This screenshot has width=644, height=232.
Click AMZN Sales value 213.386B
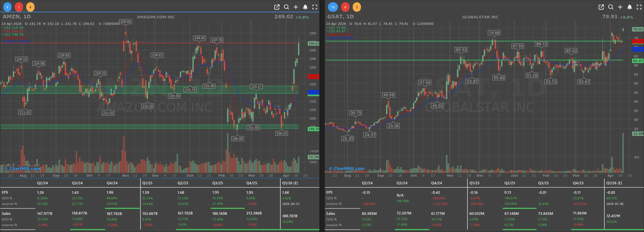[x=254, y=213]
